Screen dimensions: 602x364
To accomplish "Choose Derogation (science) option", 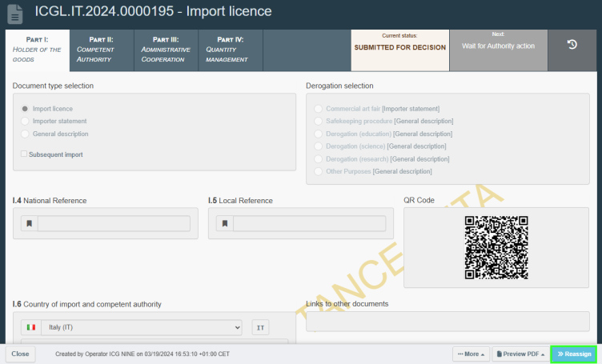I will pyautogui.click(x=318, y=146).
